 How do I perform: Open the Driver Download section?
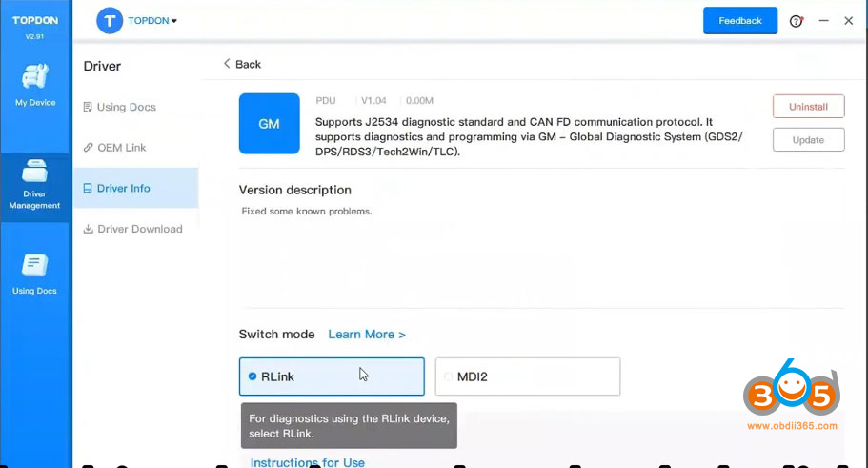pyautogui.click(x=139, y=229)
